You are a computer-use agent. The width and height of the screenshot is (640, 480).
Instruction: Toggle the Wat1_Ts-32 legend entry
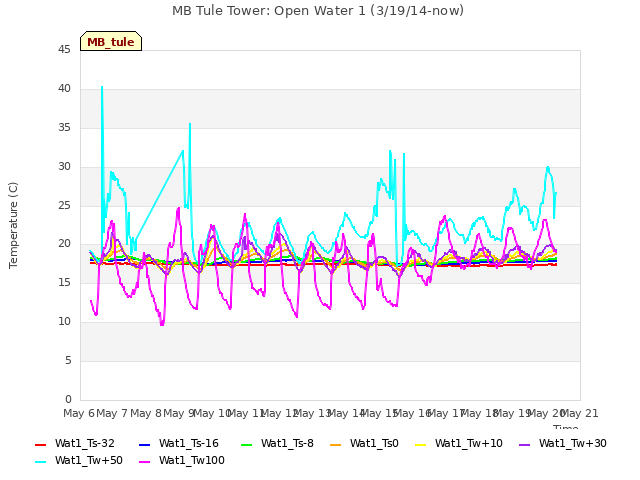tap(75, 443)
